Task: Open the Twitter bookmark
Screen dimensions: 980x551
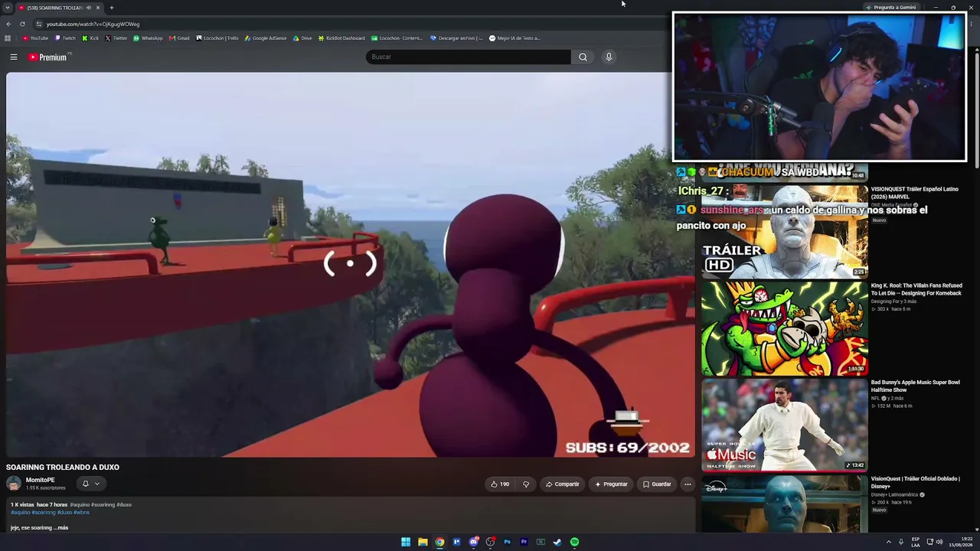Action: point(116,37)
